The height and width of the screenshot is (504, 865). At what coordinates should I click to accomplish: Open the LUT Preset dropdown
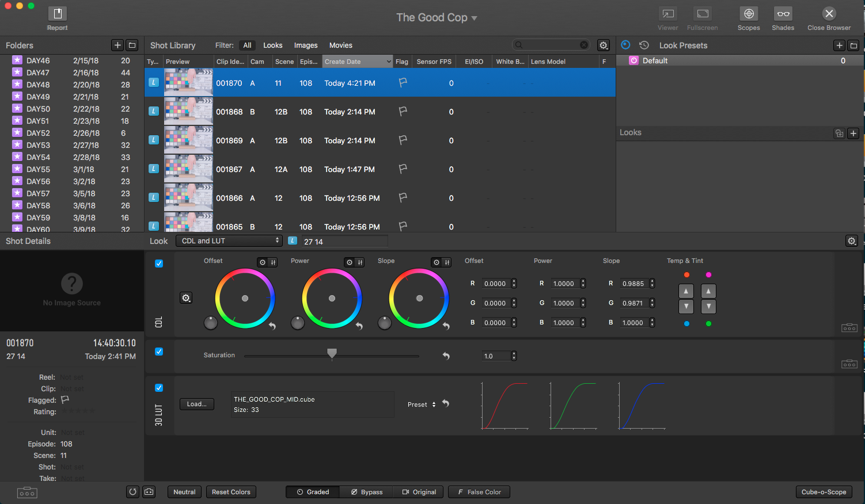click(x=422, y=404)
